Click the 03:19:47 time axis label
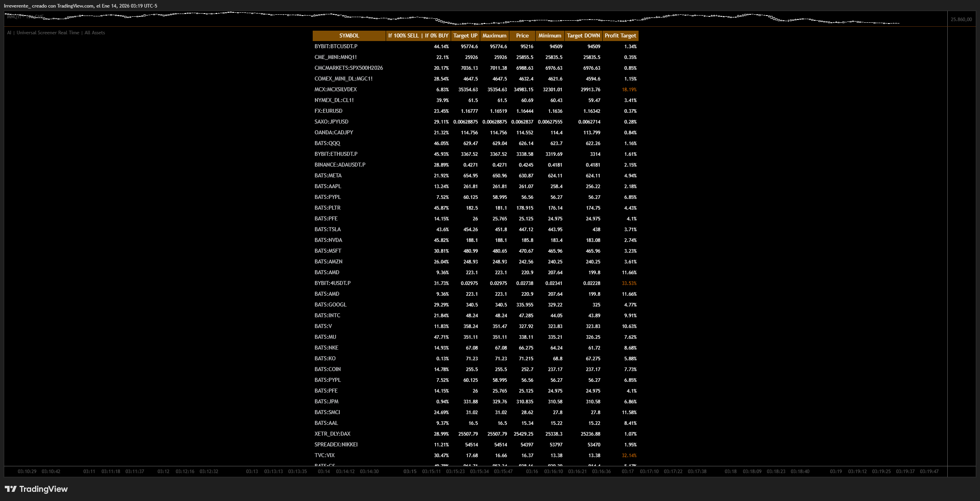 (x=929, y=472)
